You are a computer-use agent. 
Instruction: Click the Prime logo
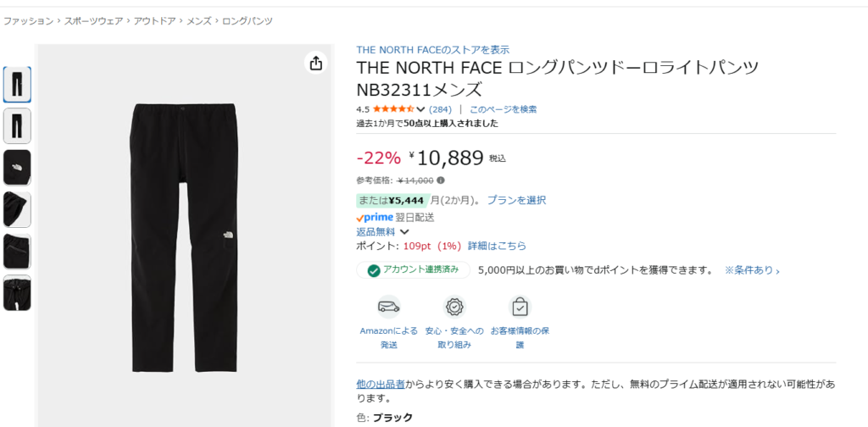coord(375,218)
